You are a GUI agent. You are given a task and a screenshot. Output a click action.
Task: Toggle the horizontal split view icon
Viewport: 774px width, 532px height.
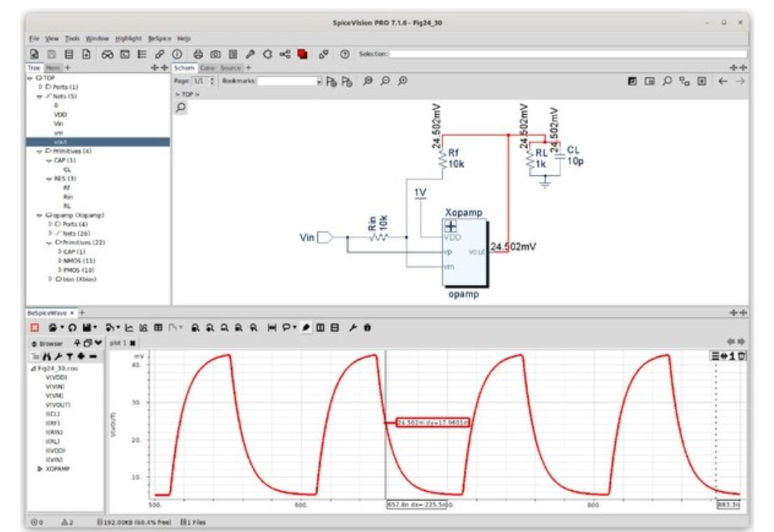pyautogui.click(x=335, y=327)
